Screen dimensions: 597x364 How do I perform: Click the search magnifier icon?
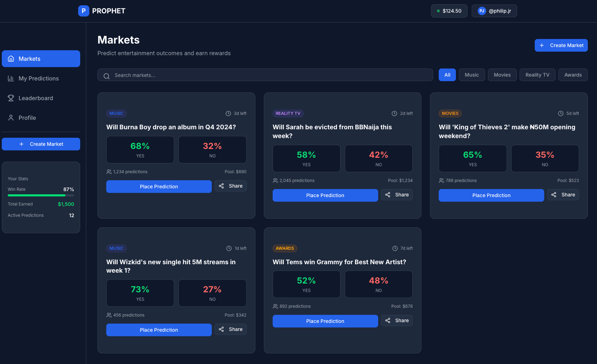click(x=107, y=76)
